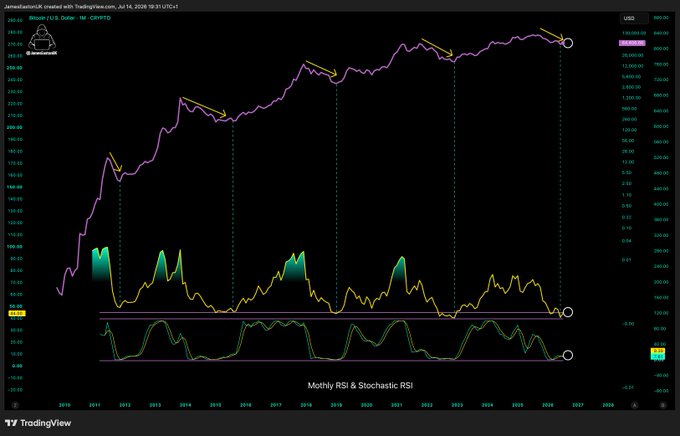Click the 2024 label on the time axis
This screenshot has height=436, width=680.
pos(487,405)
